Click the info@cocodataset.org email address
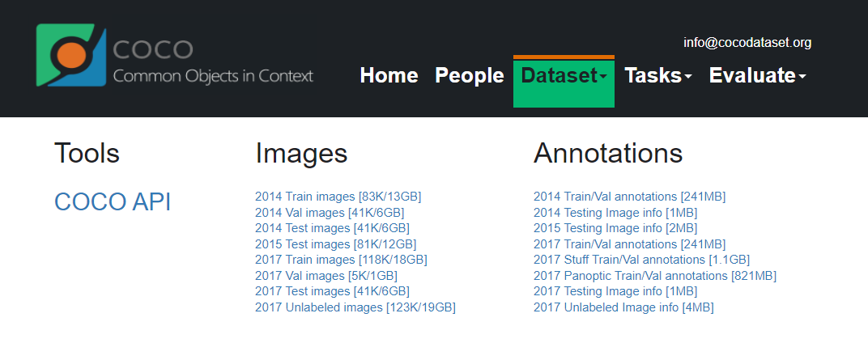 click(747, 43)
